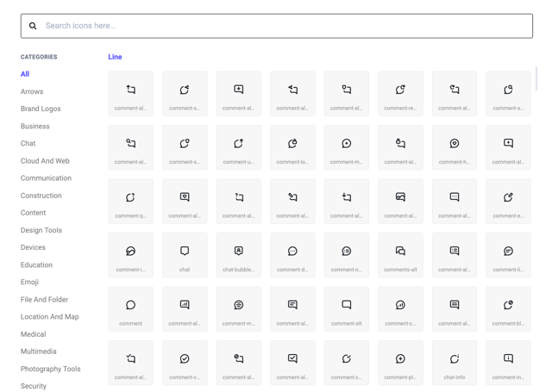Choose the comments-alt icon
Image resolution: width=552 pixels, height=392 pixels.
[x=400, y=255]
